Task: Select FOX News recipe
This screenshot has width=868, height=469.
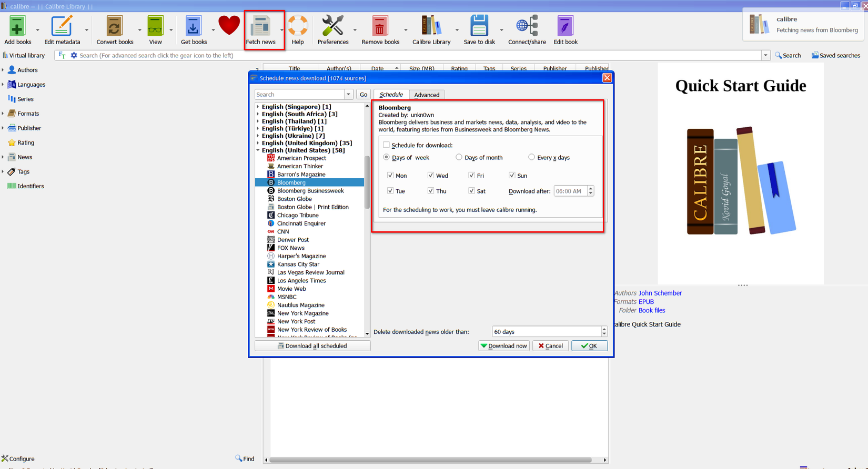Action: [x=291, y=248]
